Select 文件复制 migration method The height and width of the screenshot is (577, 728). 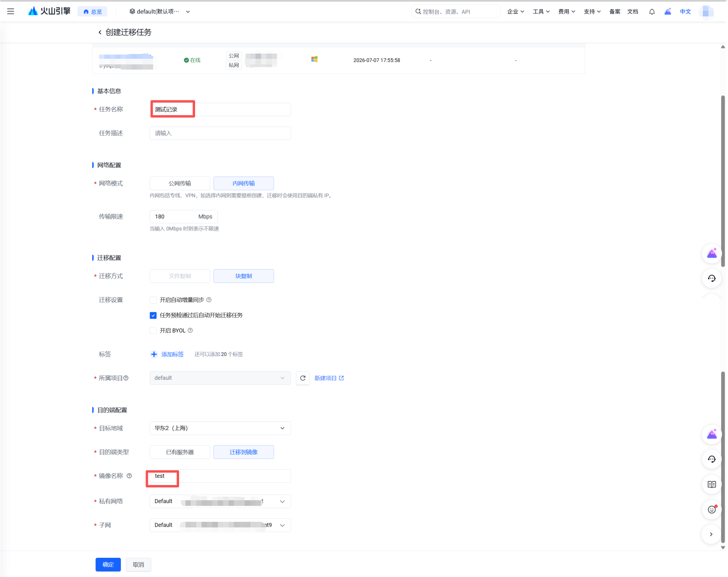point(180,276)
